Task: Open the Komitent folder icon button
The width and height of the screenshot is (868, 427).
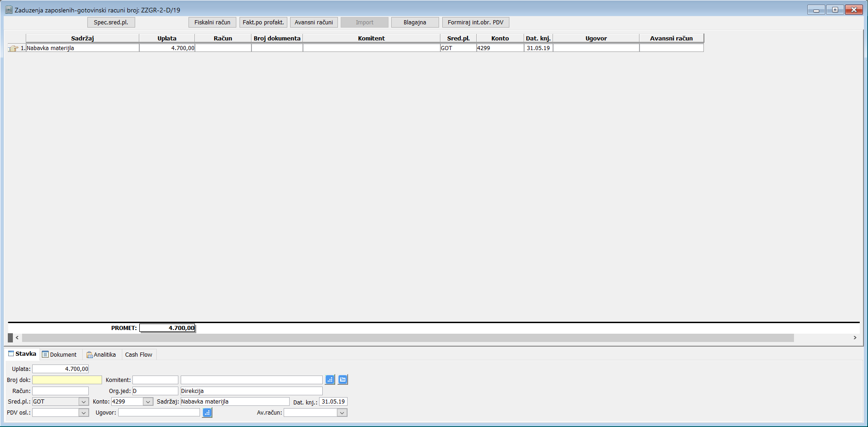Action: tap(343, 380)
